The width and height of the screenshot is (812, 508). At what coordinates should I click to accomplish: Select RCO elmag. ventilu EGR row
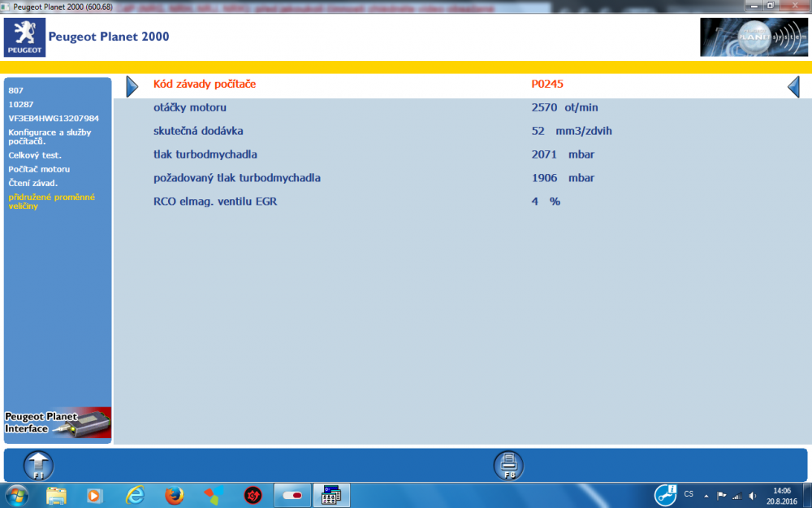coord(463,201)
